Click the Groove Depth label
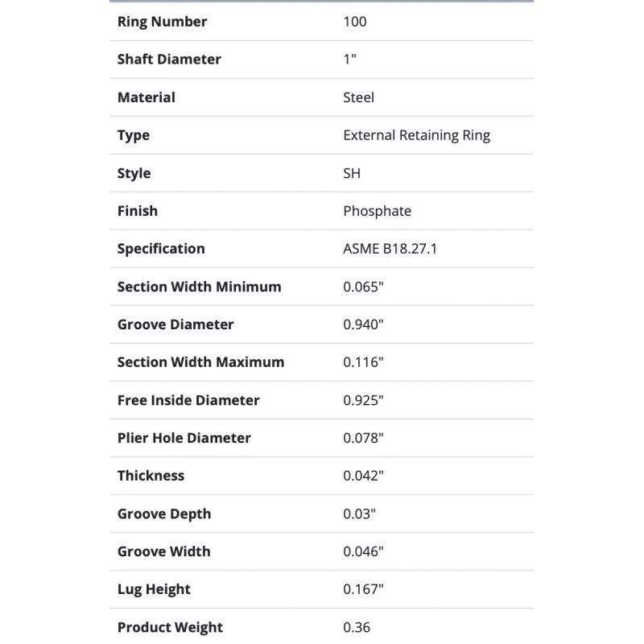 pyautogui.click(x=164, y=514)
